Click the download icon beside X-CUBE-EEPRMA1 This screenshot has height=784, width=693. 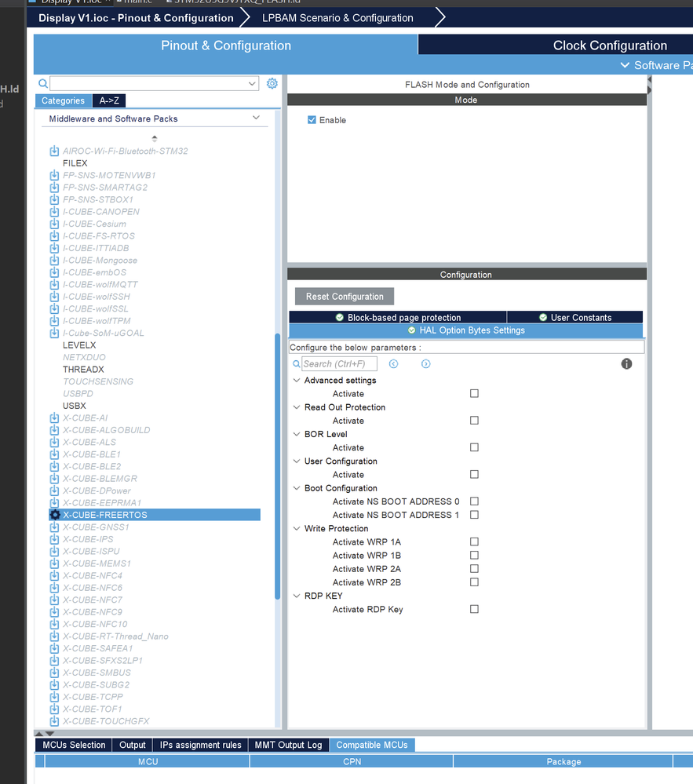54,502
